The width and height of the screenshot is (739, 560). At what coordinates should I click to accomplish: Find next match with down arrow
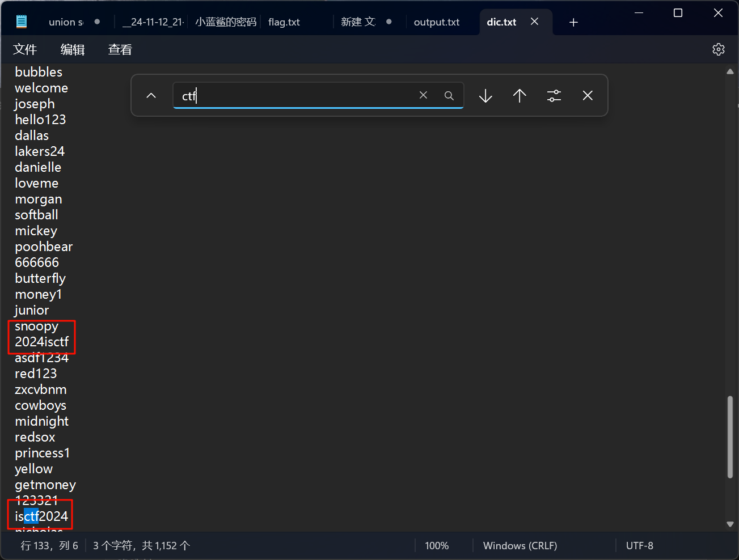[x=485, y=96]
